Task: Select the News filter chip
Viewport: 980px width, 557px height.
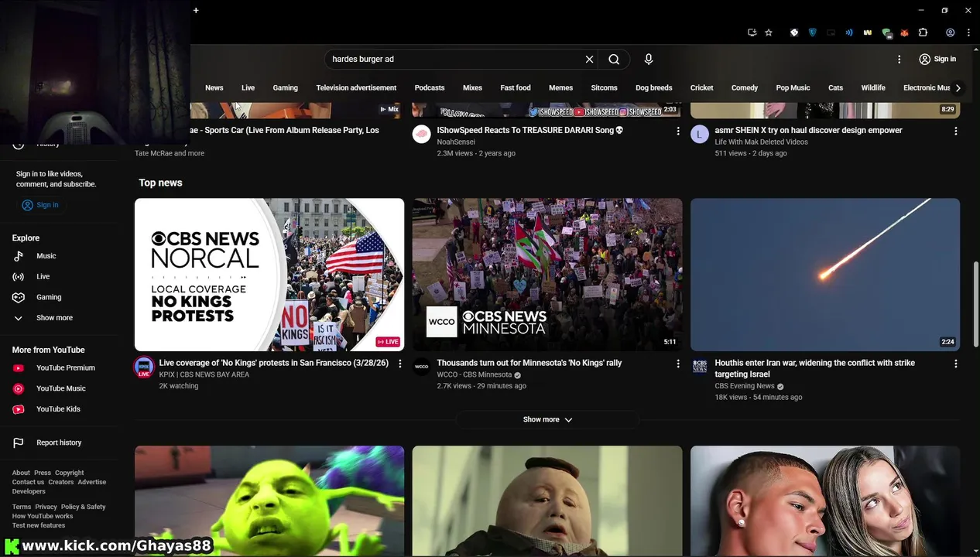Action: pos(214,87)
